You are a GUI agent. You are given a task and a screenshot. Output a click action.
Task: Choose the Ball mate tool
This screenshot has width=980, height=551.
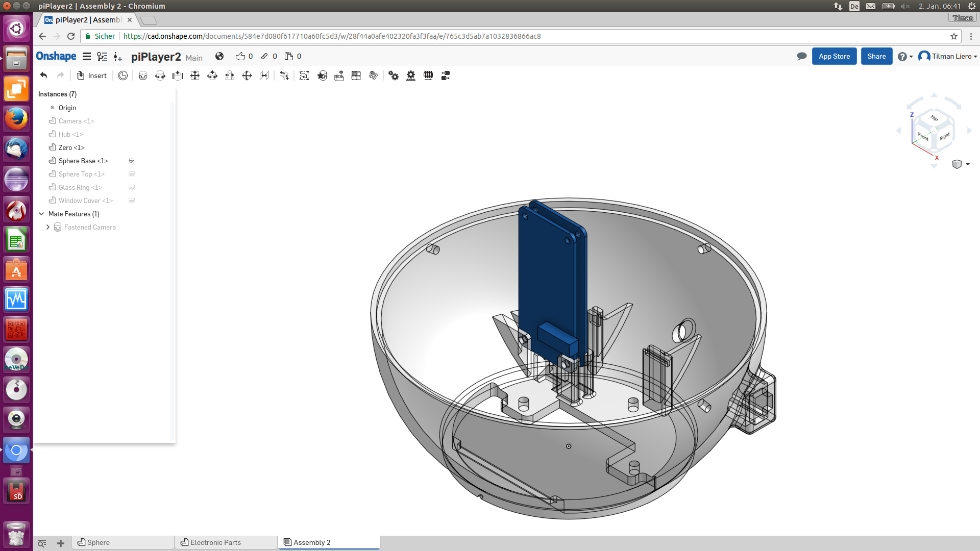click(247, 76)
